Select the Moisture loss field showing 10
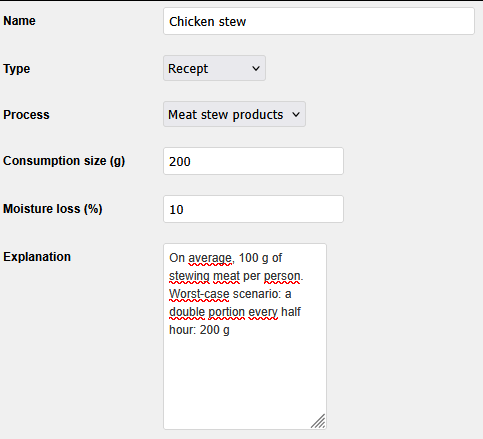Viewport: 483px width, 439px height. click(x=253, y=209)
